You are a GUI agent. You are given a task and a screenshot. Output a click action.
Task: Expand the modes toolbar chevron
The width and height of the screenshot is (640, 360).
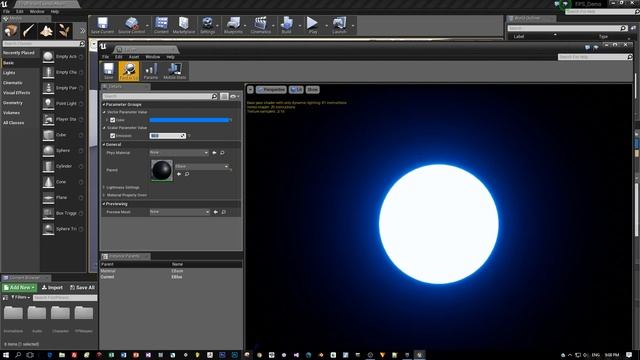[x=82, y=31]
